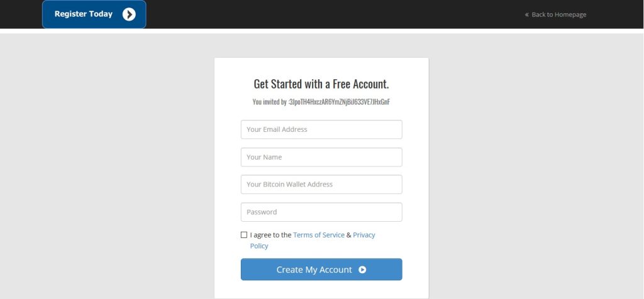This screenshot has width=644, height=299.
Task: Click the Register Today button label
Action: (84, 14)
